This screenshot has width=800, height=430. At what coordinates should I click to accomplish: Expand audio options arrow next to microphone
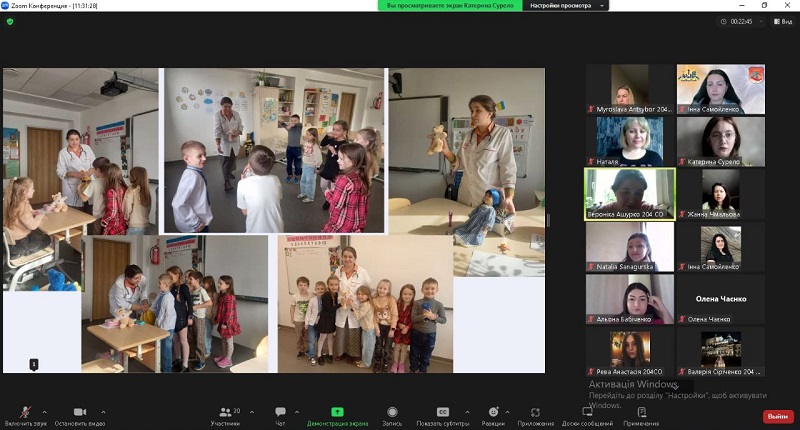pyautogui.click(x=46, y=411)
